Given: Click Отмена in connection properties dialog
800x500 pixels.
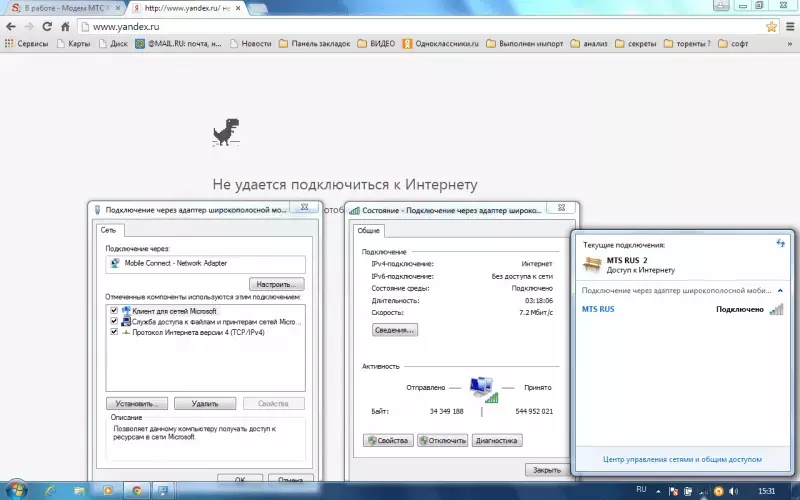Looking at the screenshot, I should (290, 479).
